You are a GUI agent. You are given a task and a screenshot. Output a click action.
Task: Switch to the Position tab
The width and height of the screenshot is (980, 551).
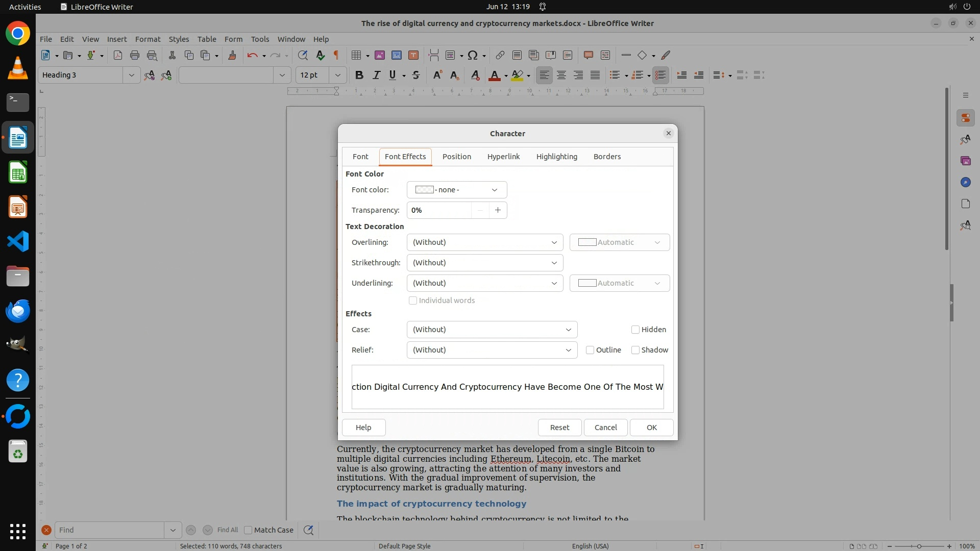(x=456, y=157)
